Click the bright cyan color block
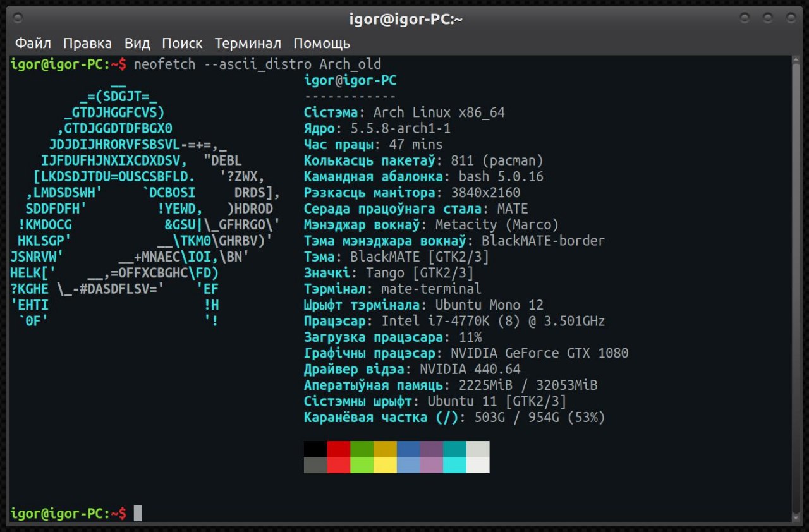This screenshot has height=532, width=809. [x=454, y=465]
